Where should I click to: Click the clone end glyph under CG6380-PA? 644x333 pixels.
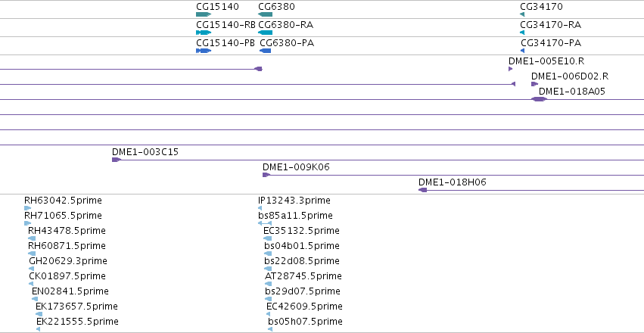(x=259, y=69)
